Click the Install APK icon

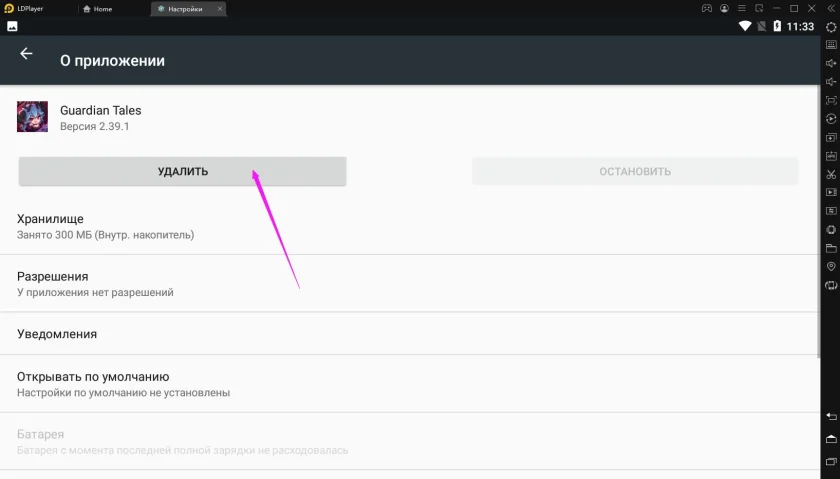pos(831,156)
